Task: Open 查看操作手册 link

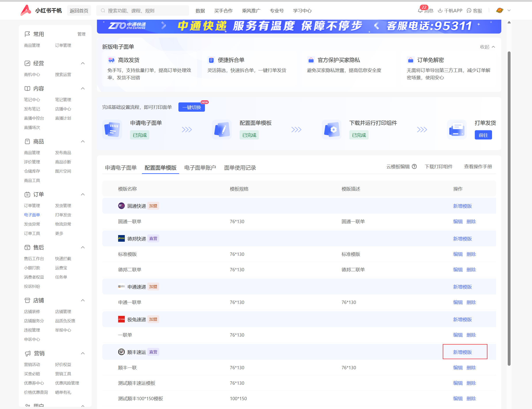Action: 478,166
